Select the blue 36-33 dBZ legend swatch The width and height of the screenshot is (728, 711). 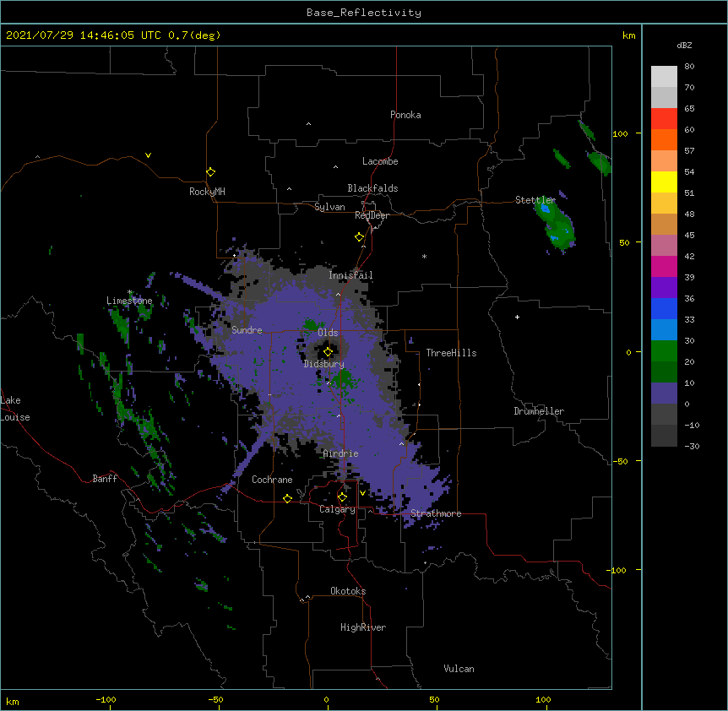click(x=664, y=308)
